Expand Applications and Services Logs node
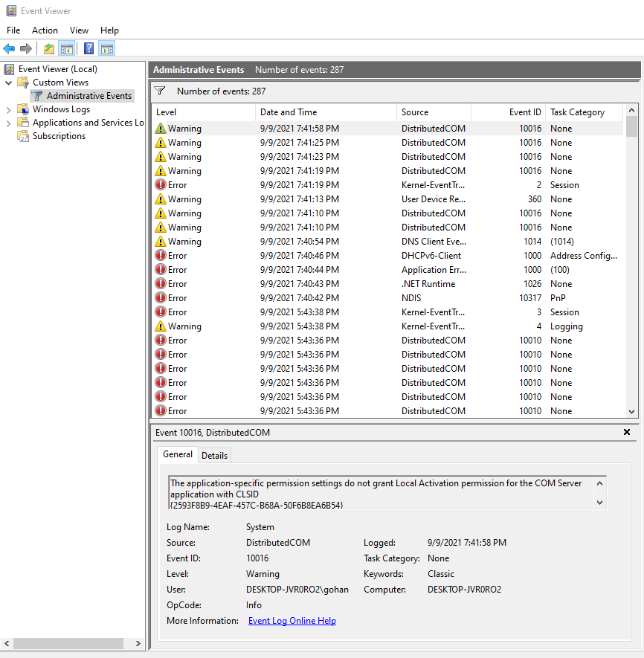The image size is (644, 658). (8, 123)
